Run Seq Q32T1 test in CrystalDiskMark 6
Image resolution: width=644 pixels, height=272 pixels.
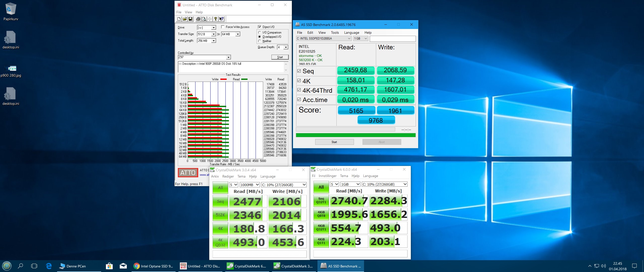pyautogui.click(x=321, y=200)
